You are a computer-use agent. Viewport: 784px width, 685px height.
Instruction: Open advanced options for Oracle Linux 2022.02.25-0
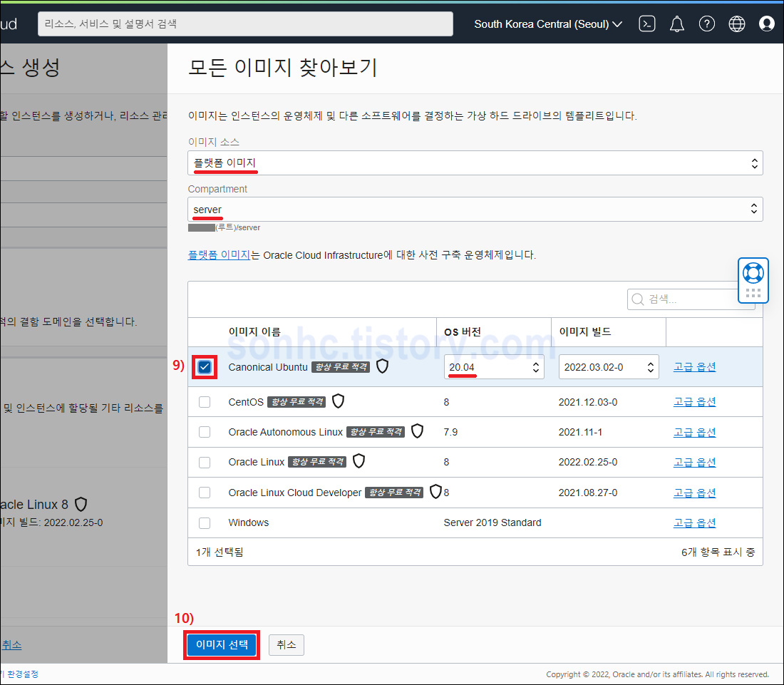(694, 463)
